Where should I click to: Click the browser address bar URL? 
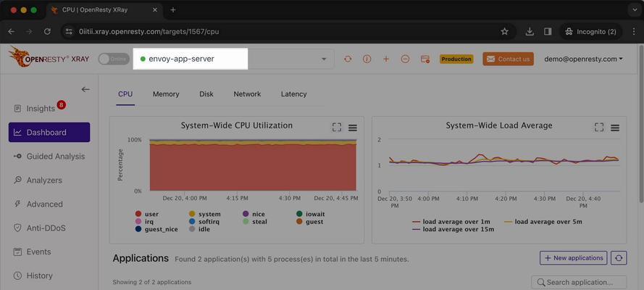click(x=149, y=32)
